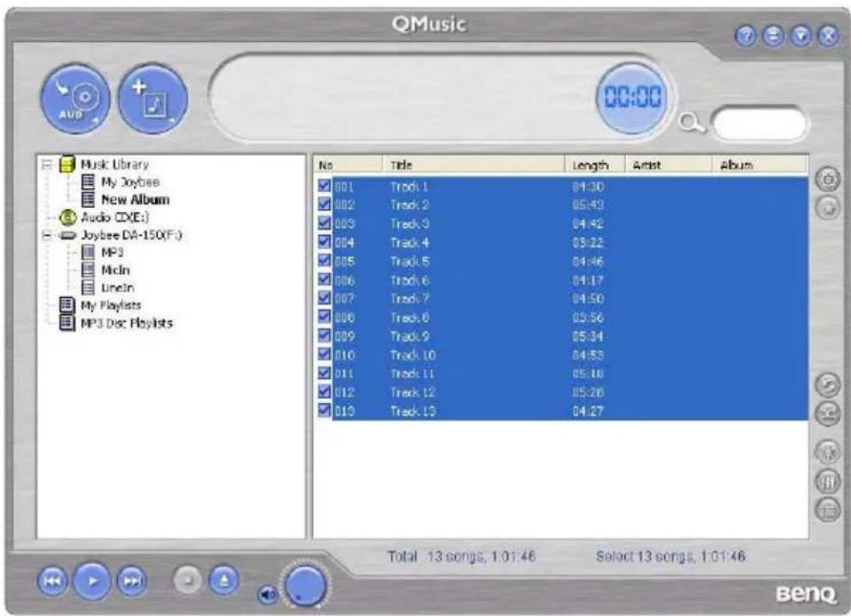
Task: Sort the list by Album column
Action: click(x=759, y=165)
